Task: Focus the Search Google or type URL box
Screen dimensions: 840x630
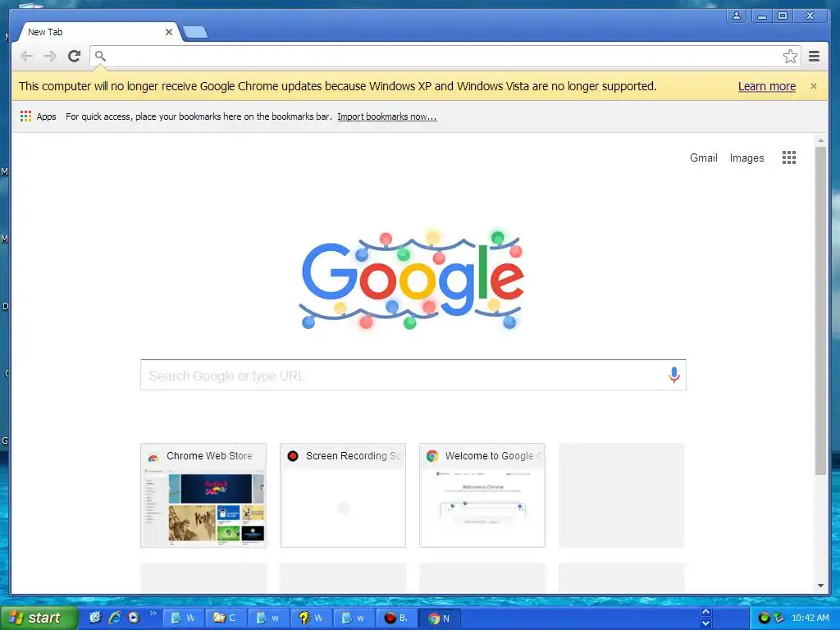Action: tap(413, 375)
